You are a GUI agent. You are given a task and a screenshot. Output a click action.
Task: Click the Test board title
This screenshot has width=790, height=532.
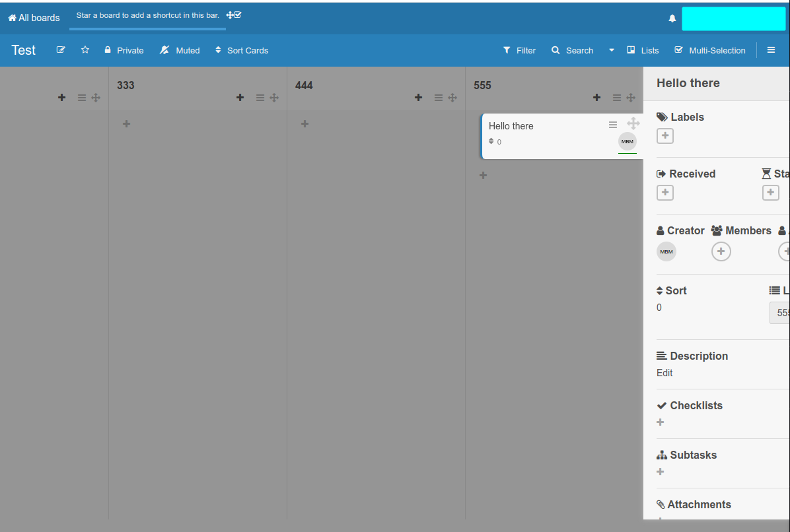(x=24, y=50)
